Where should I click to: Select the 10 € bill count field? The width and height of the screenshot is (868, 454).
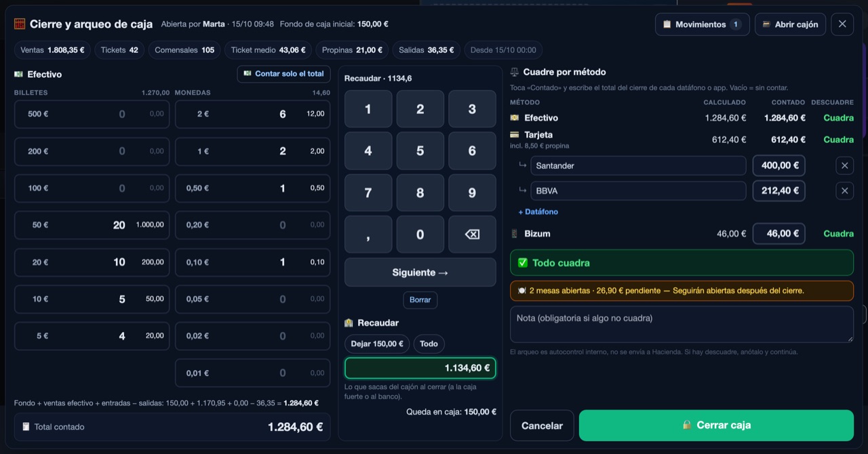(92, 299)
